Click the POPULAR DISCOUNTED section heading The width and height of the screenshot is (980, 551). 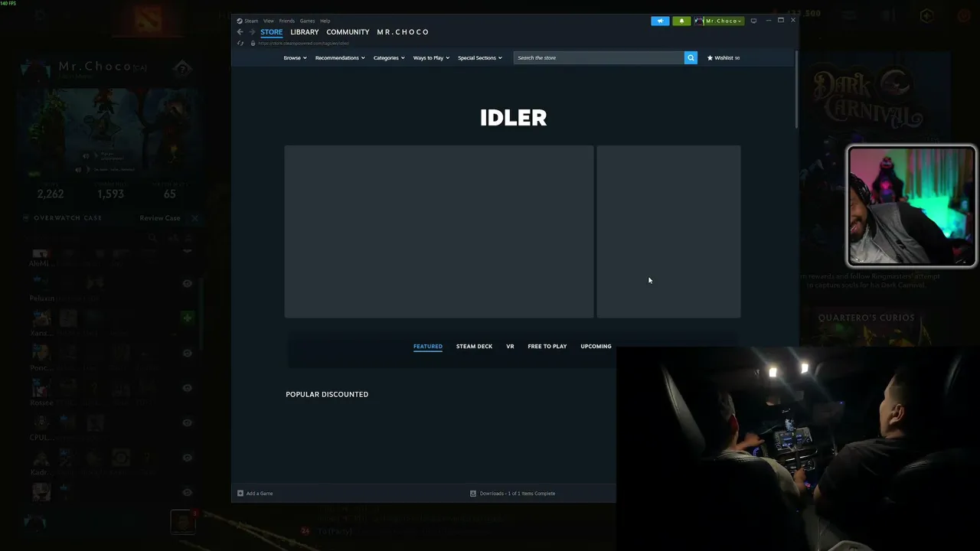tap(327, 394)
